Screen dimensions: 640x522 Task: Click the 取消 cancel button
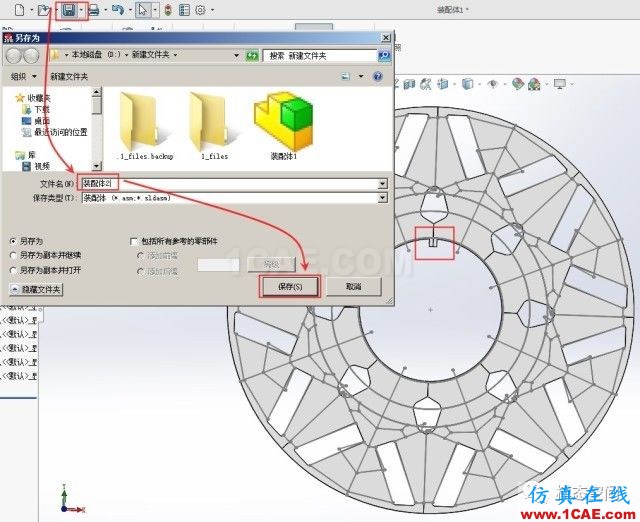pos(353,287)
